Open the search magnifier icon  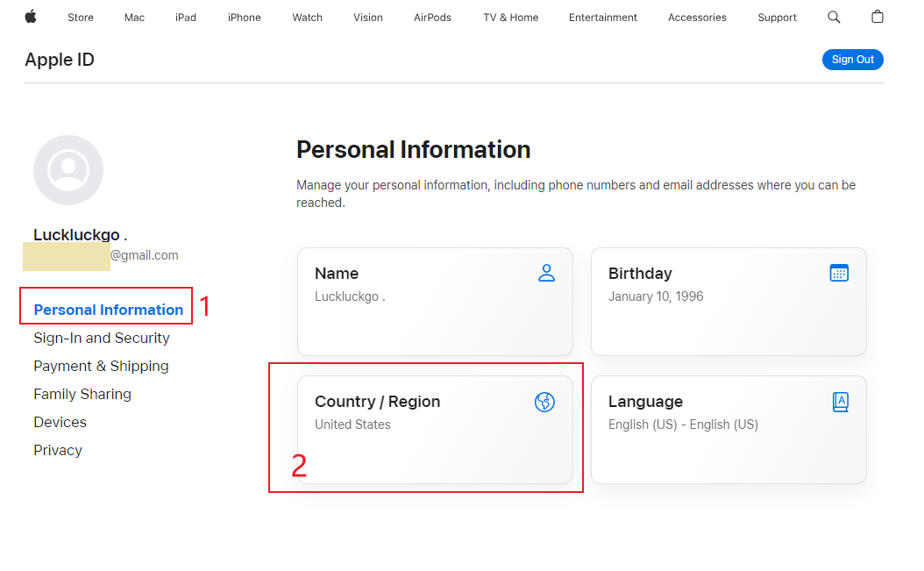pos(833,18)
